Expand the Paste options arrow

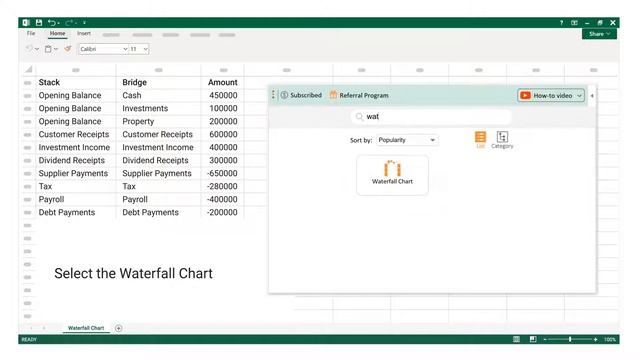(x=56, y=49)
